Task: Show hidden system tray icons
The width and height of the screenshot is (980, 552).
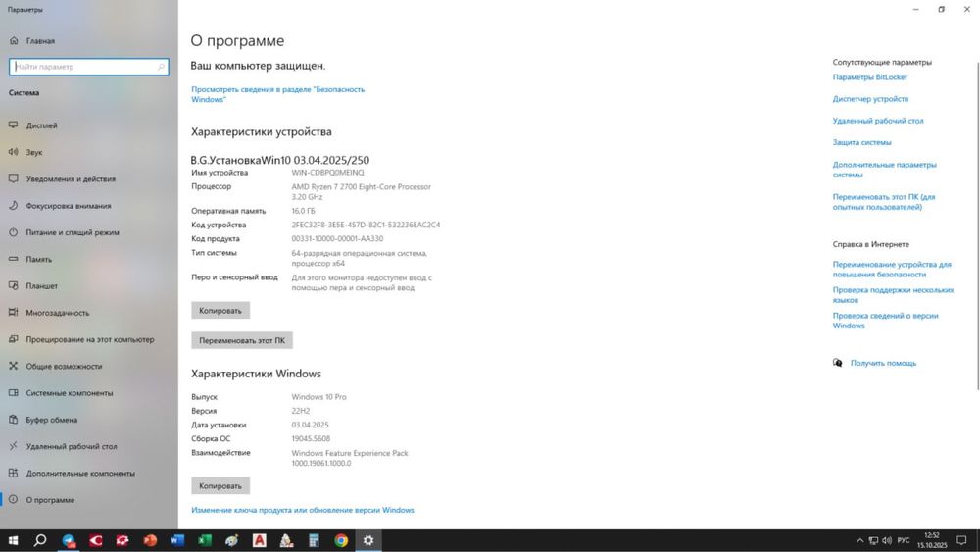Action: click(860, 541)
